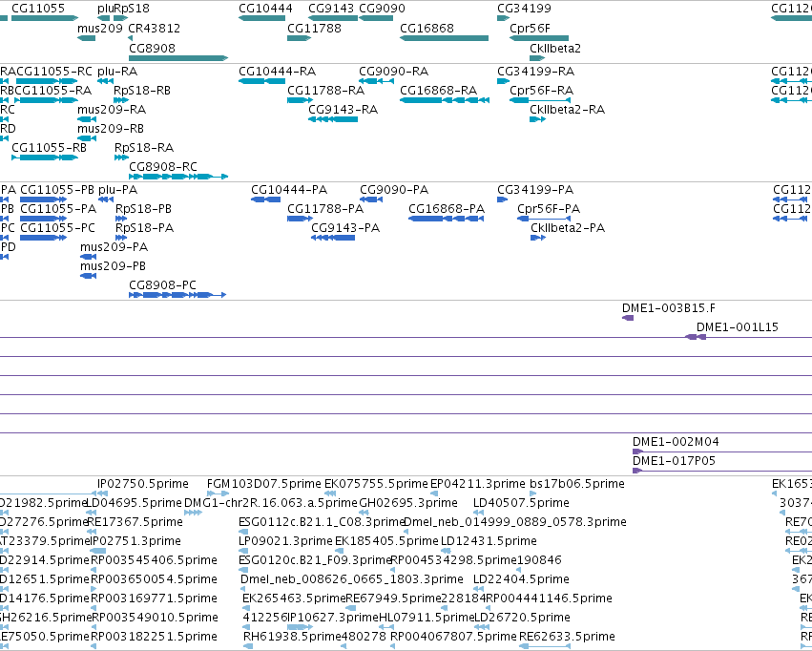The image size is (812, 651).
Task: Select the LD22404.5prime EST label
Action: (522, 579)
